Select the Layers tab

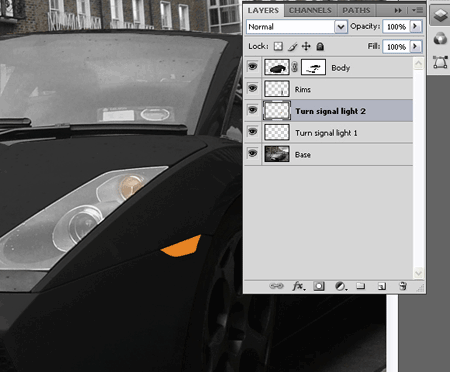[x=263, y=11]
